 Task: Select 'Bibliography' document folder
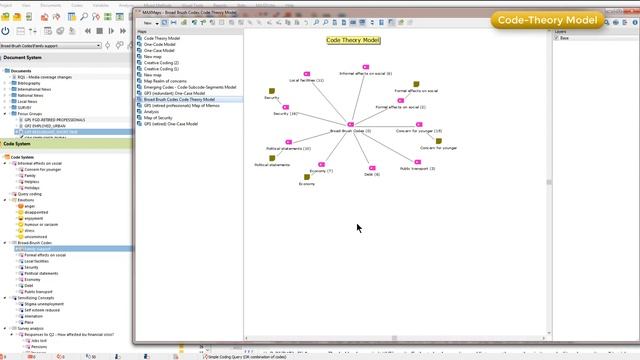pos(29,83)
